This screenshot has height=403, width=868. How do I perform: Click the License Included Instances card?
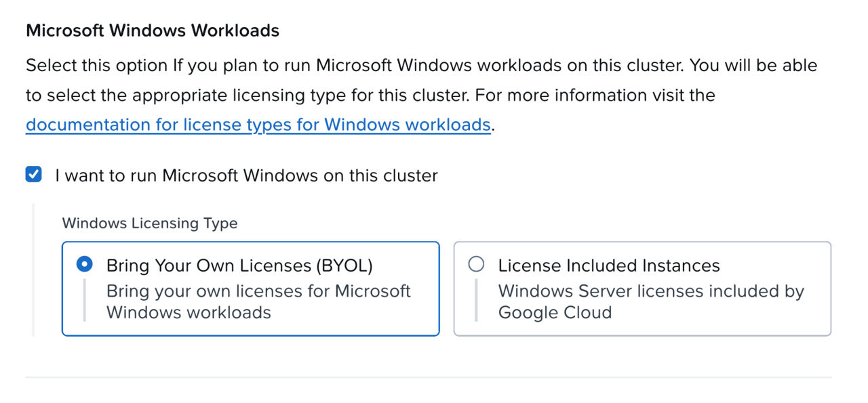pyautogui.click(x=642, y=288)
